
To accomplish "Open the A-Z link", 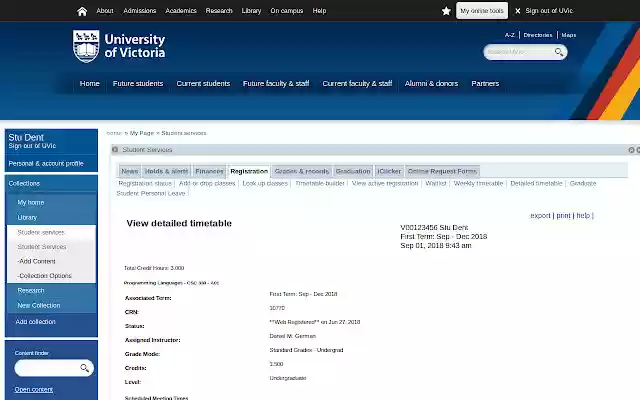I will click(x=510, y=35).
